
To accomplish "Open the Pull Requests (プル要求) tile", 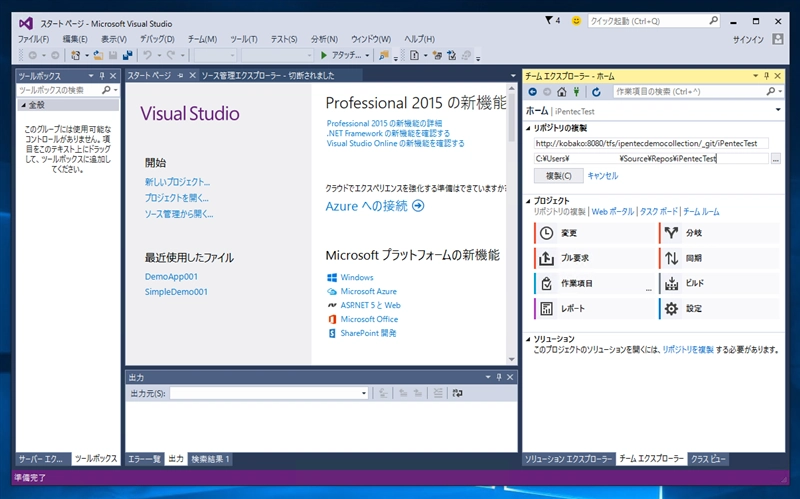I will pyautogui.click(x=594, y=258).
